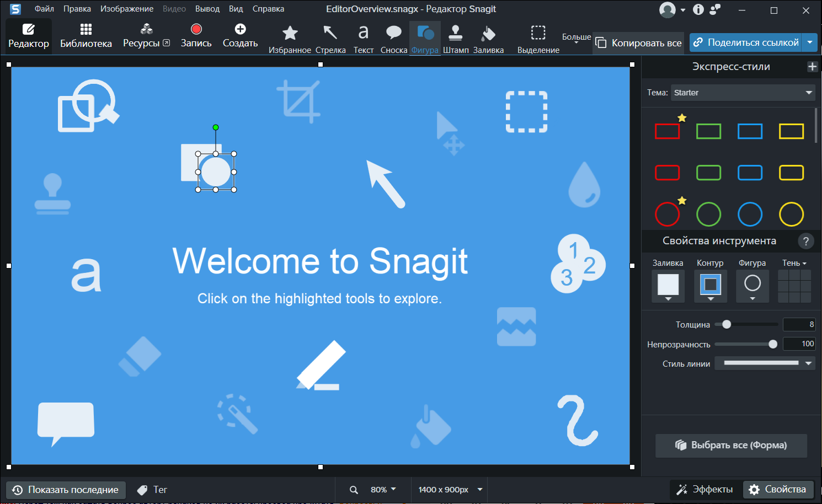
Task: Select the Selection (Выделение) tool
Action: click(x=538, y=39)
